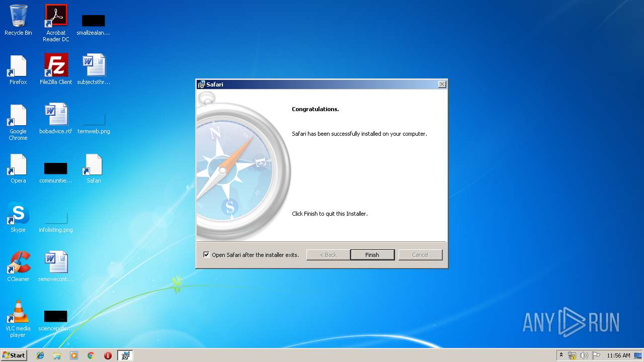Open the Windows Start menu
The height and width of the screenshot is (362, 644).
[14, 355]
